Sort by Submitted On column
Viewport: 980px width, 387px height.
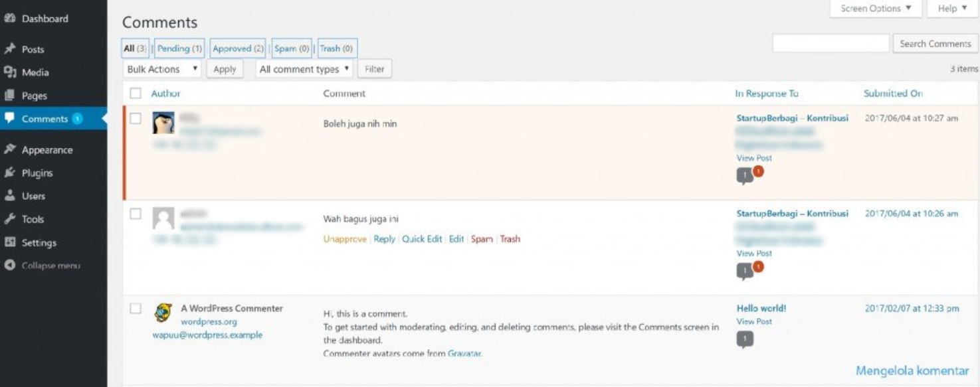[x=893, y=94]
